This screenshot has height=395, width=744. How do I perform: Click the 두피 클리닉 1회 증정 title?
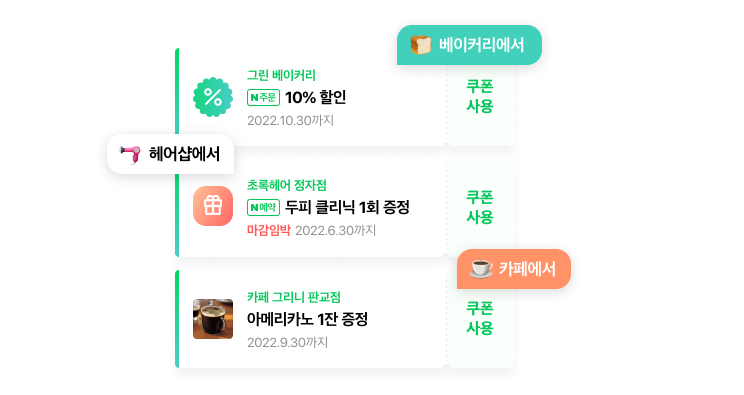tap(347, 207)
